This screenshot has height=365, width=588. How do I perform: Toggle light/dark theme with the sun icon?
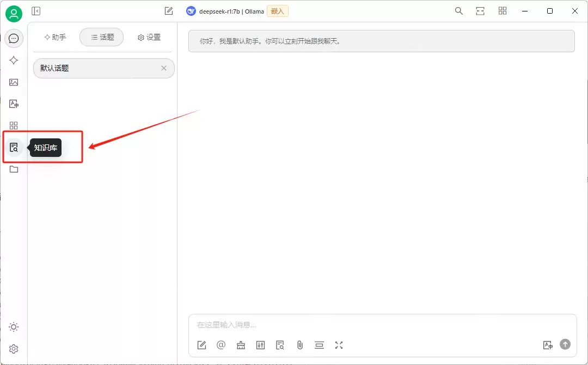pos(14,326)
